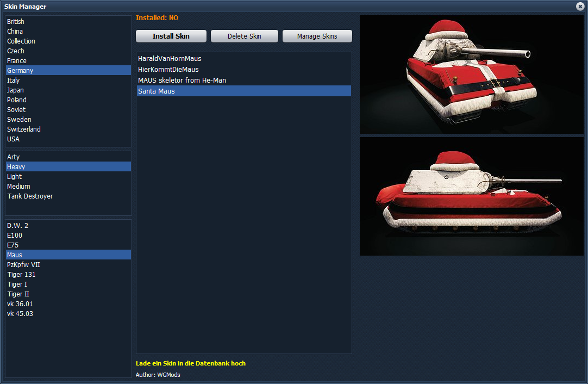Select the Tiger I tank
This screenshot has height=384, width=588.
point(68,284)
